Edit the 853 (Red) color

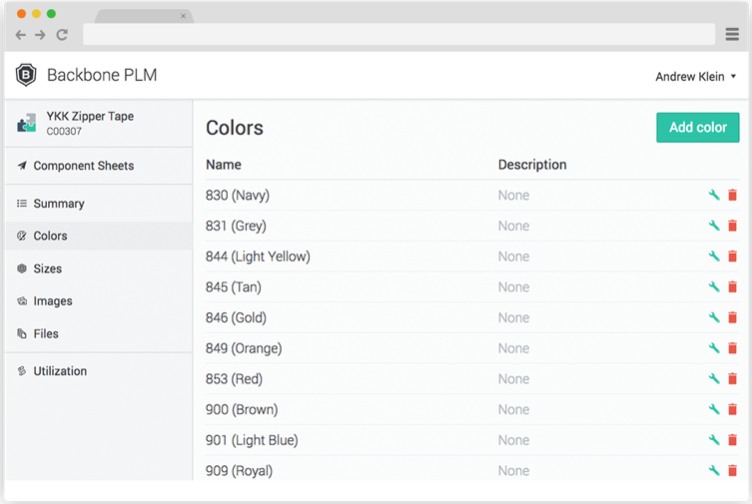[714, 379]
